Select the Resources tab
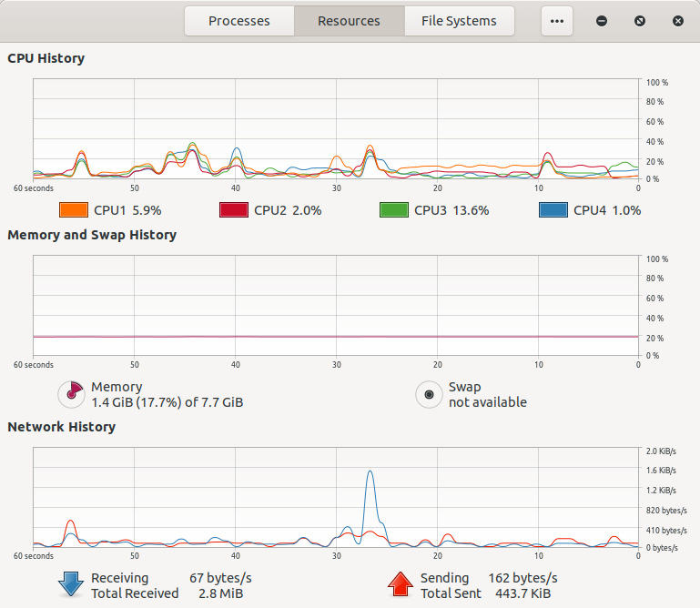This screenshot has height=608, width=700. point(349,21)
